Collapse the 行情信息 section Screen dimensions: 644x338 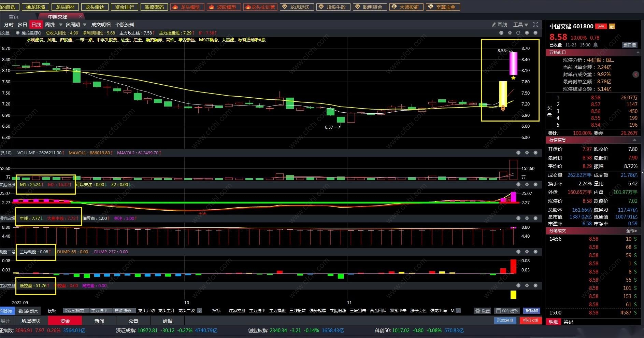coord(635,140)
